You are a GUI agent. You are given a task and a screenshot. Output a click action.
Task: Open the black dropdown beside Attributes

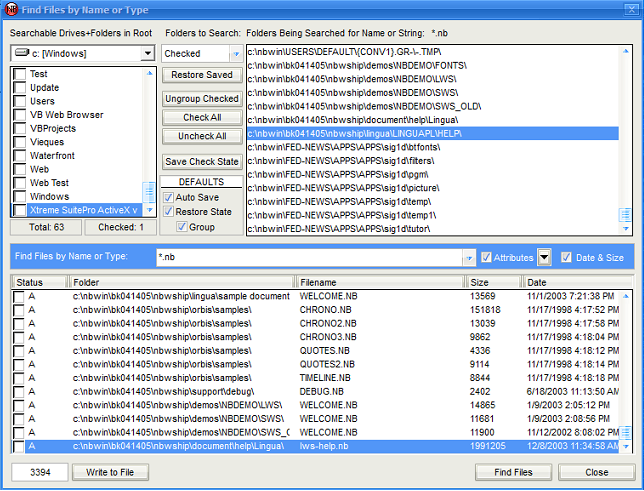544,258
